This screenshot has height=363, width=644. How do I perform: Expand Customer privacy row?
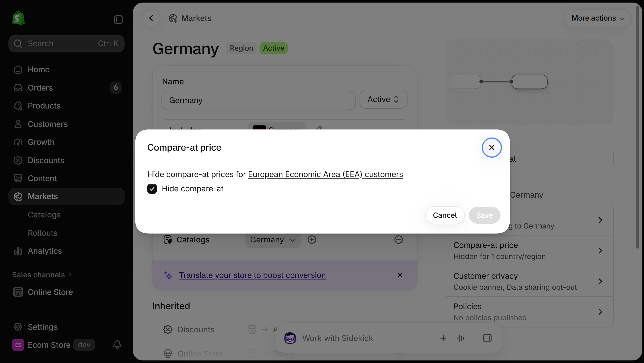point(530,282)
